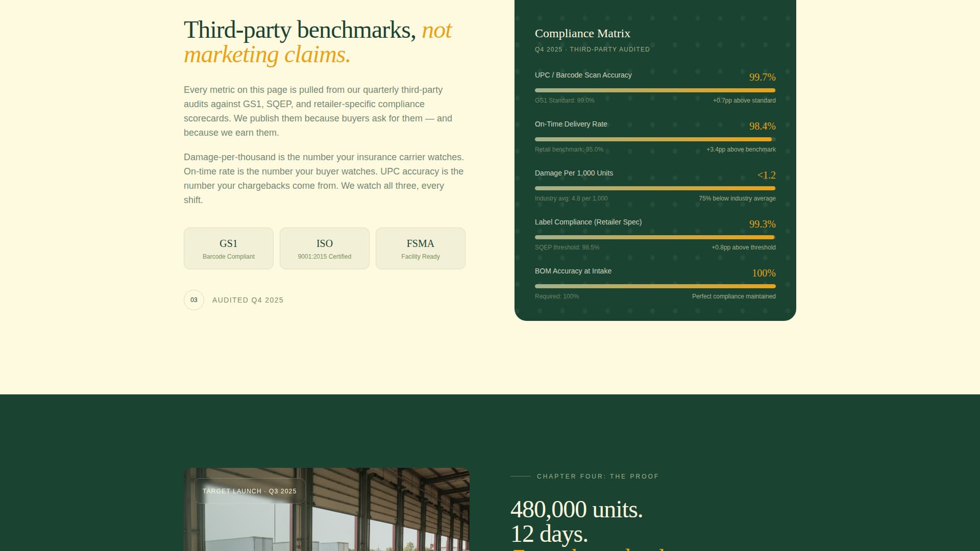Click the 480,000 units statistic
Screen dimensions: 980x551
pyautogui.click(x=576, y=510)
